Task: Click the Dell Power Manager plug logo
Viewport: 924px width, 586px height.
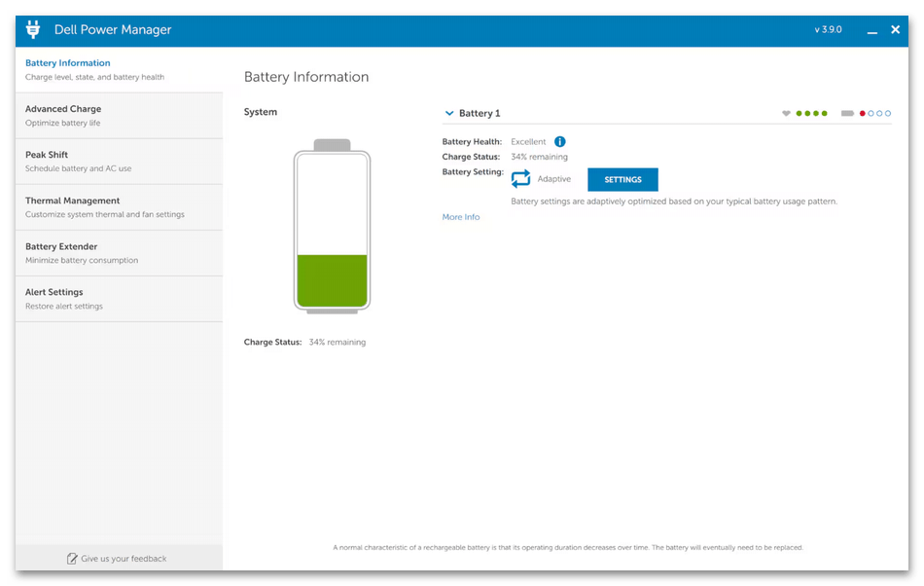Action: click(33, 29)
